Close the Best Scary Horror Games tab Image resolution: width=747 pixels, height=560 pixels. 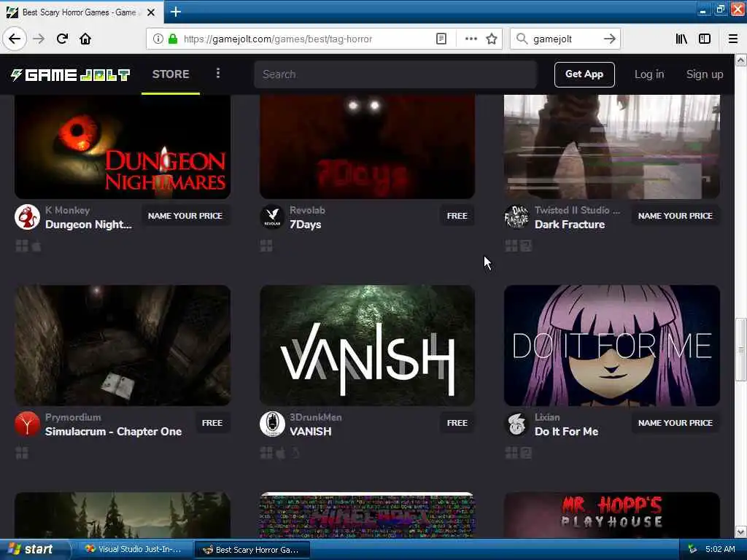click(151, 12)
